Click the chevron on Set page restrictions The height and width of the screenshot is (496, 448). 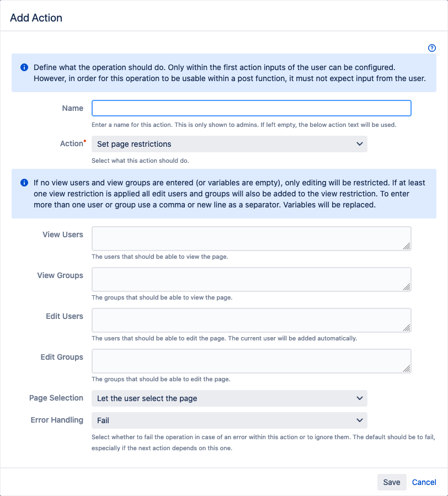[x=360, y=144]
